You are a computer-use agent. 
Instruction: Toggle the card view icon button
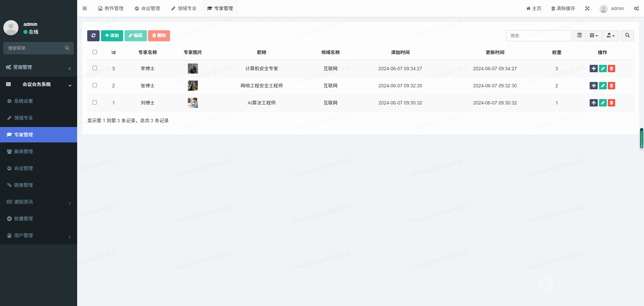click(580, 36)
